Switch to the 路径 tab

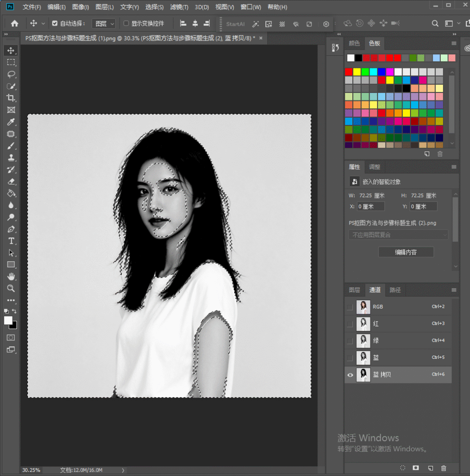[395, 290]
